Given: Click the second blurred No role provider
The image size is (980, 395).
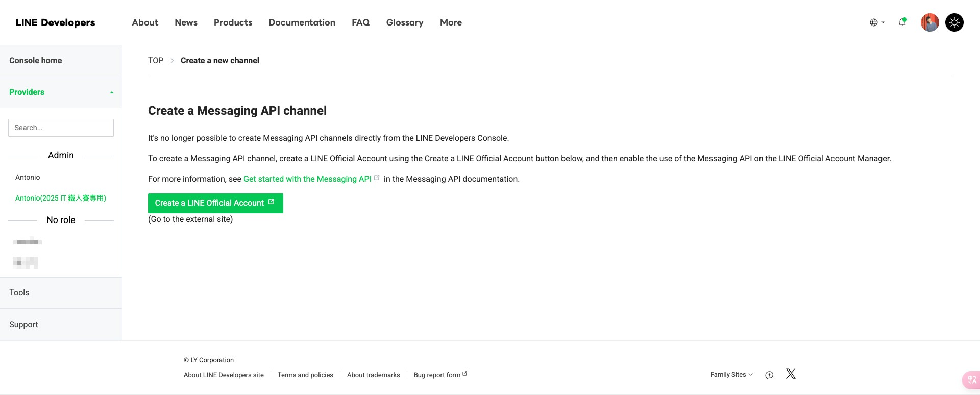Looking at the screenshot, I should [x=26, y=263].
